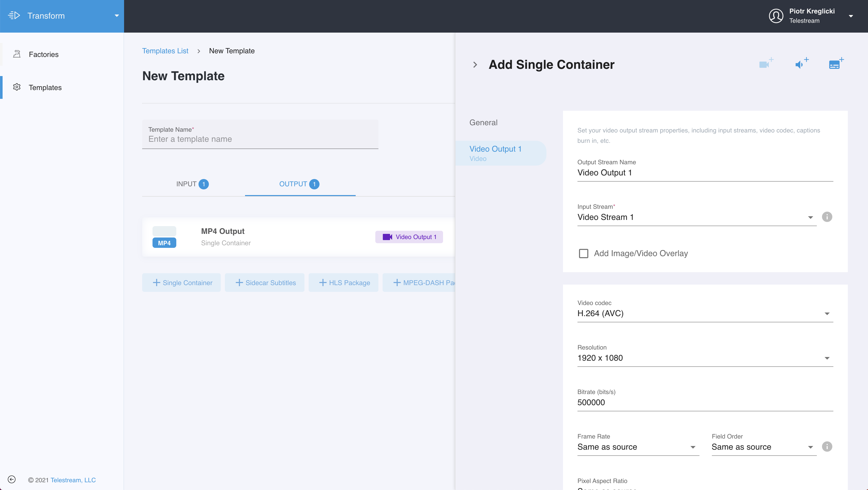Image resolution: width=868 pixels, height=490 pixels.
Task: Expand the Piotr Kreglicki account menu
Action: (851, 16)
